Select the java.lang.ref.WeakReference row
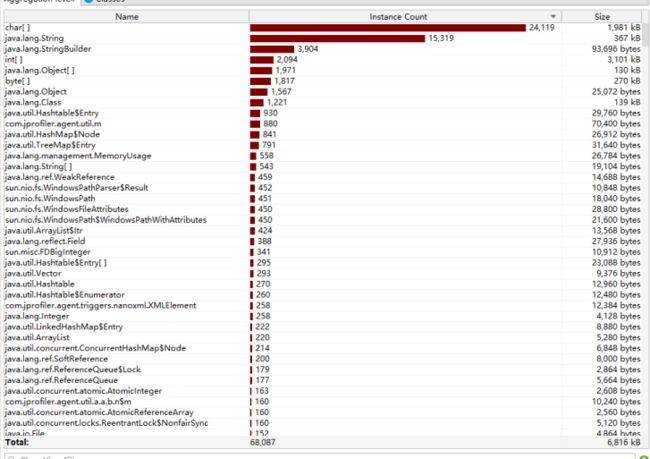 click(323, 177)
